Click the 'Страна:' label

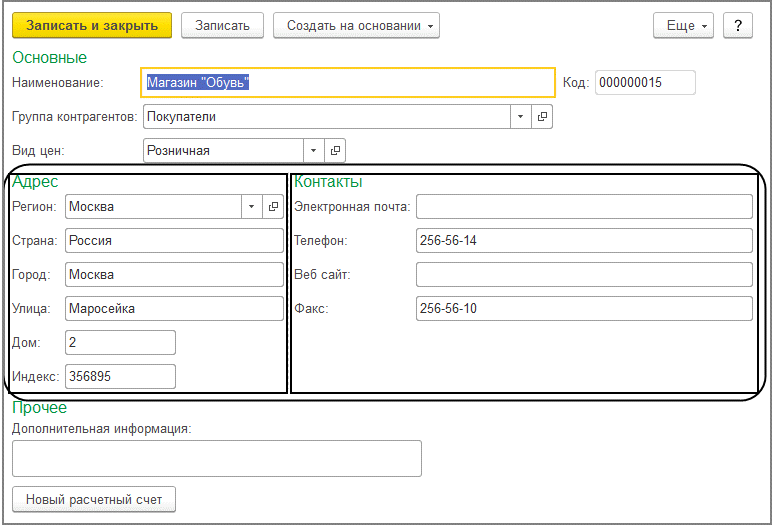[35, 240]
